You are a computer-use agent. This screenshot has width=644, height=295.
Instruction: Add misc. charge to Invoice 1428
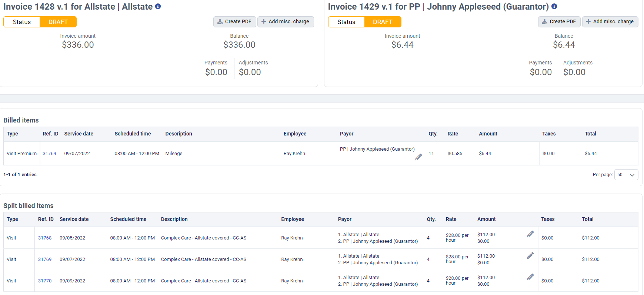tap(285, 22)
